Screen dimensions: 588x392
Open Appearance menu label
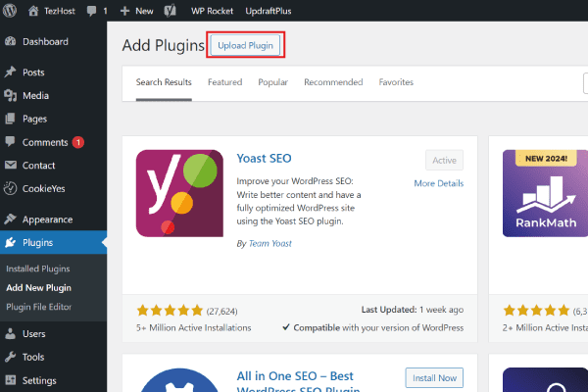pyautogui.click(x=48, y=220)
